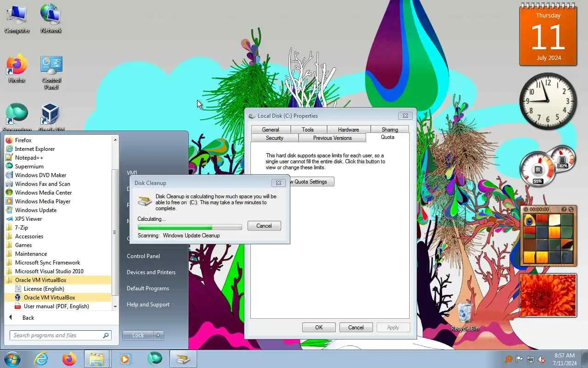Open Recycle Bin on the desktop
The image size is (588, 368).
pos(465,316)
